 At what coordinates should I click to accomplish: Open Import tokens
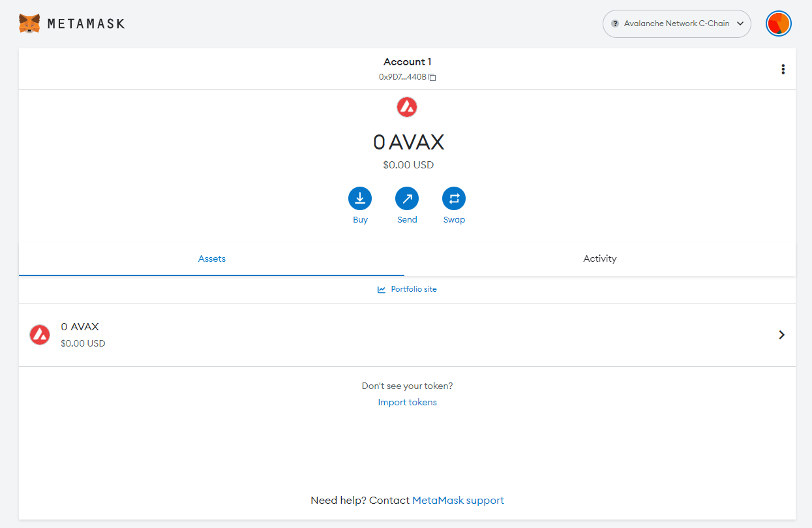407,402
